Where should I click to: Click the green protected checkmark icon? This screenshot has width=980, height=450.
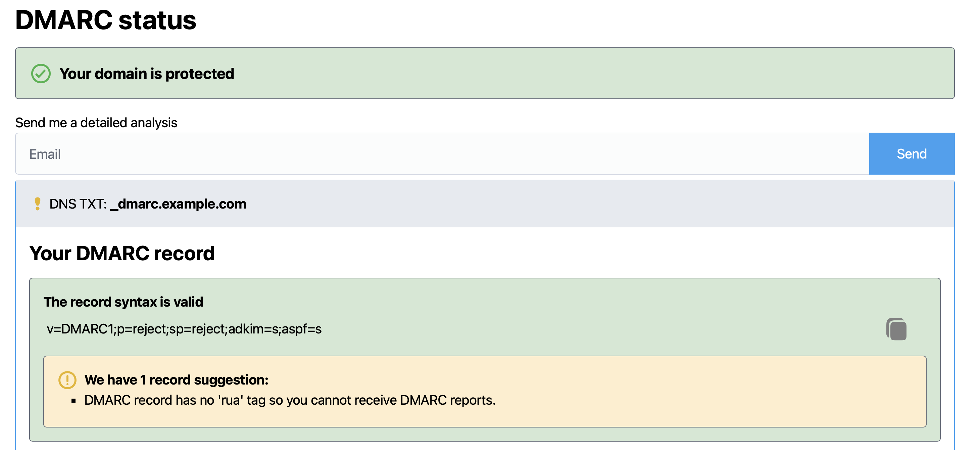pyautogui.click(x=41, y=74)
